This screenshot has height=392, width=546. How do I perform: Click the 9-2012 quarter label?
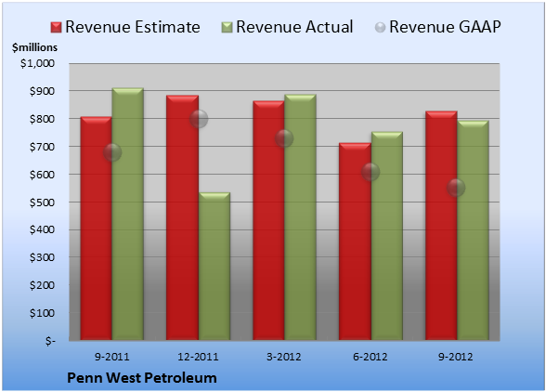coord(456,357)
